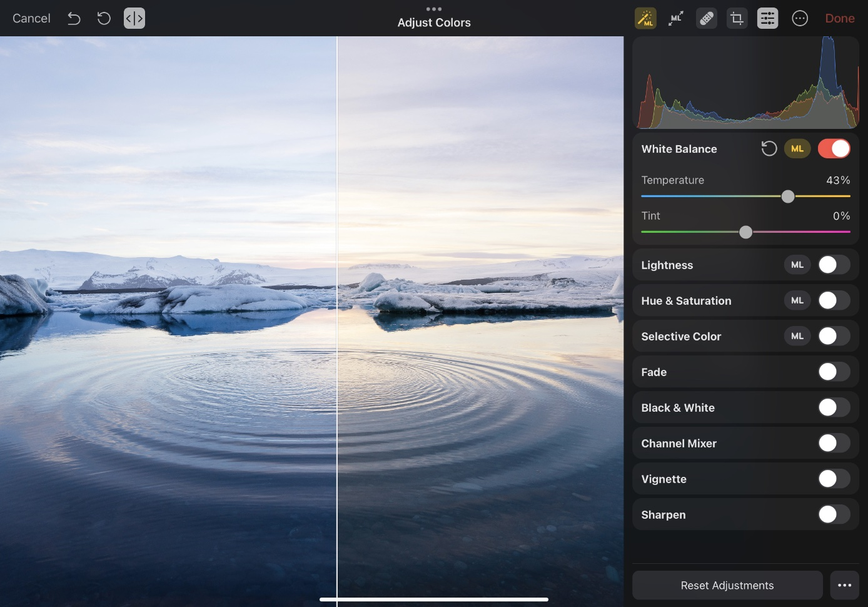868x607 pixels.
Task: Expand the Lightness section label
Action: pyautogui.click(x=667, y=265)
